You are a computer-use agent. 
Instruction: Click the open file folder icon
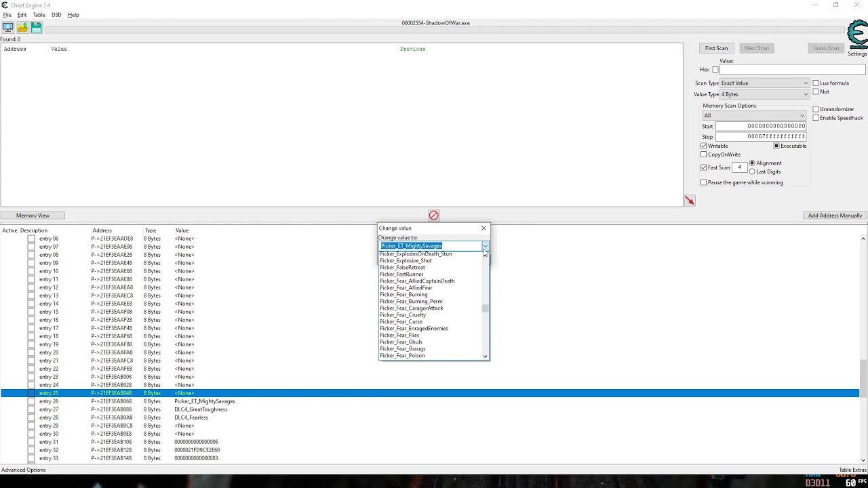[22, 27]
